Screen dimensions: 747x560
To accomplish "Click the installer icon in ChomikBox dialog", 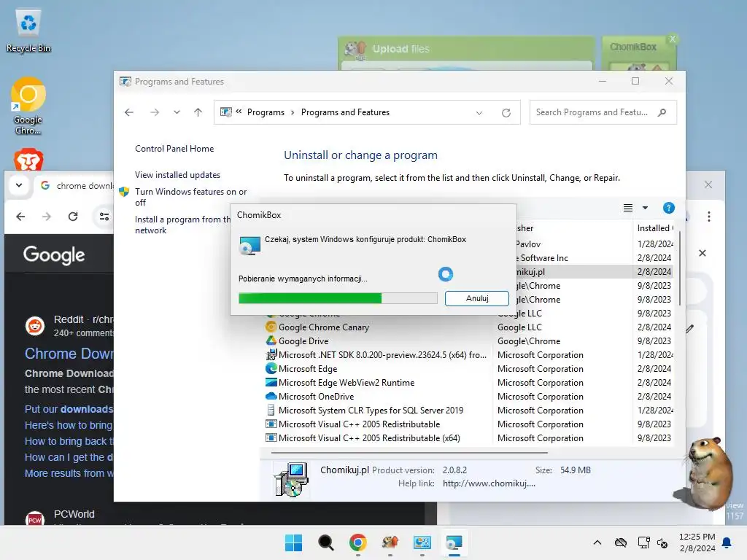I will [249, 245].
